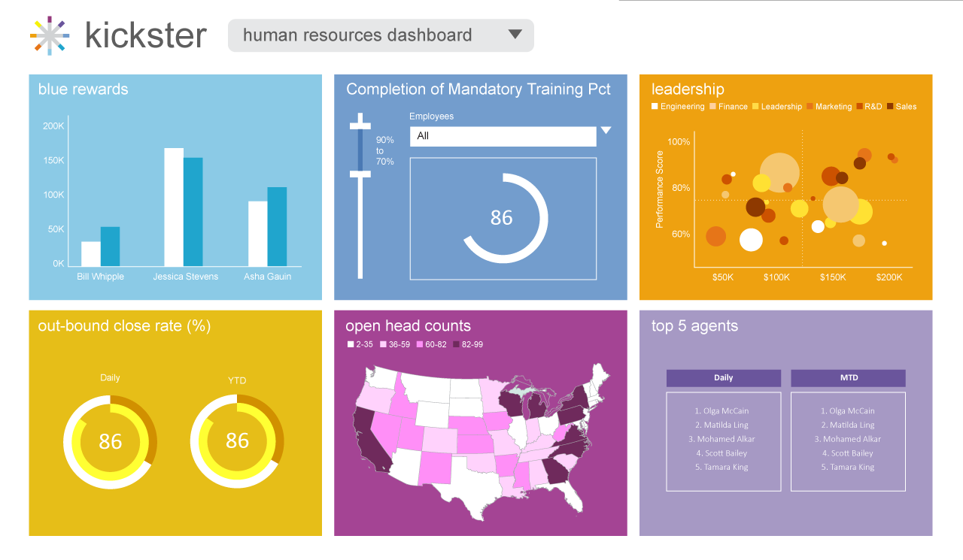Click the kickster starburst logo icon
The height and width of the screenshot is (560, 963).
coord(50,35)
